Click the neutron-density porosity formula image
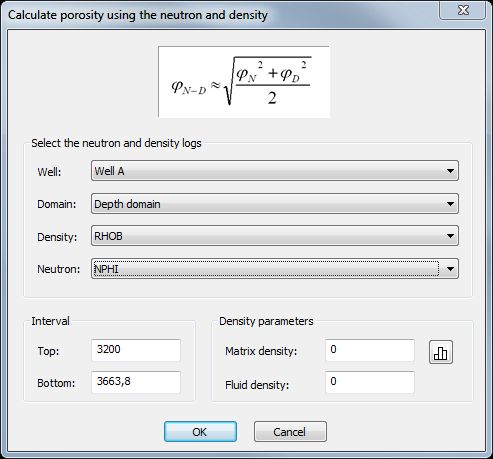This screenshot has width=493, height=459. click(244, 82)
